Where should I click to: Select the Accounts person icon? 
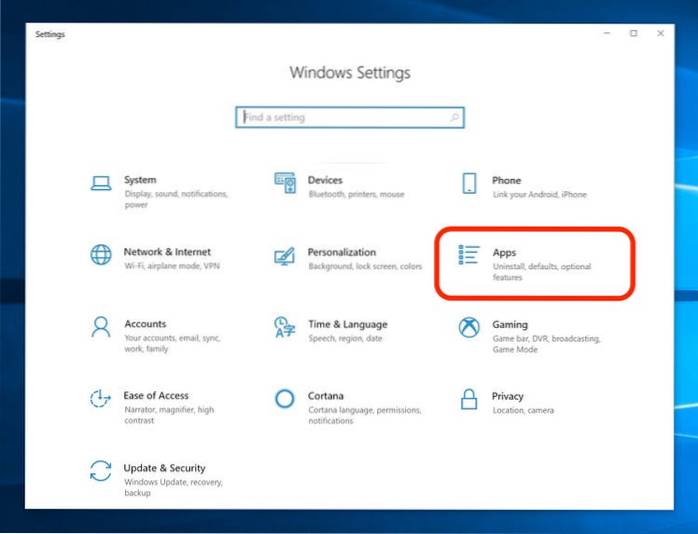tap(100, 327)
